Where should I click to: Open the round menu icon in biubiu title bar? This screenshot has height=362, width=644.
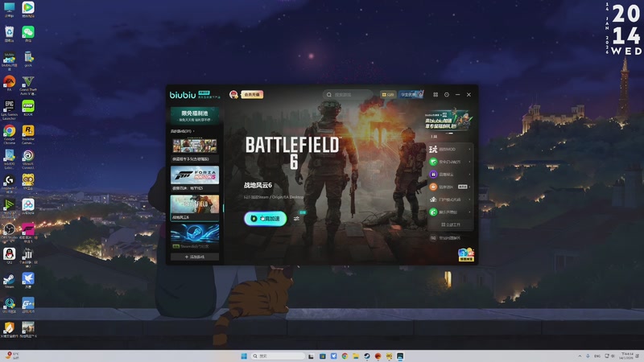447,94
